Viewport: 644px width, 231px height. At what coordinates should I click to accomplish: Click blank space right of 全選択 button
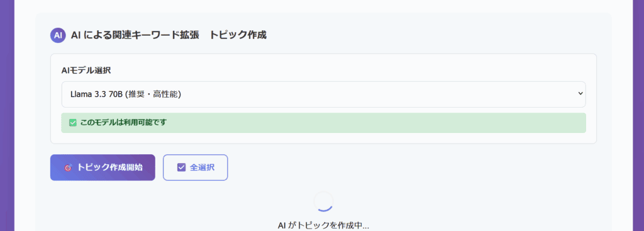click(x=411, y=167)
